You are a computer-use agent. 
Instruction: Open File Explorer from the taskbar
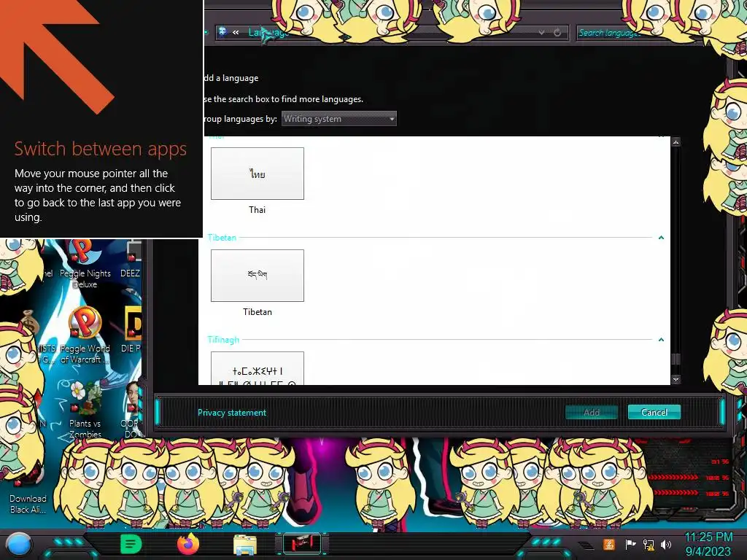(x=245, y=545)
